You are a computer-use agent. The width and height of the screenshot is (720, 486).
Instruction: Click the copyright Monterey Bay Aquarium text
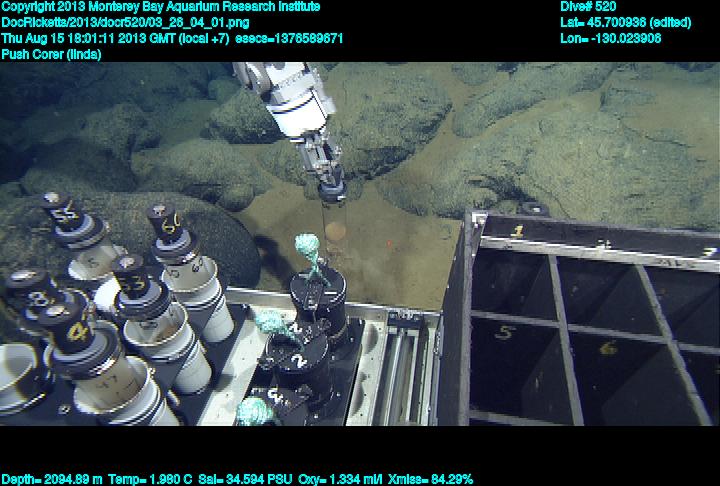160,6
